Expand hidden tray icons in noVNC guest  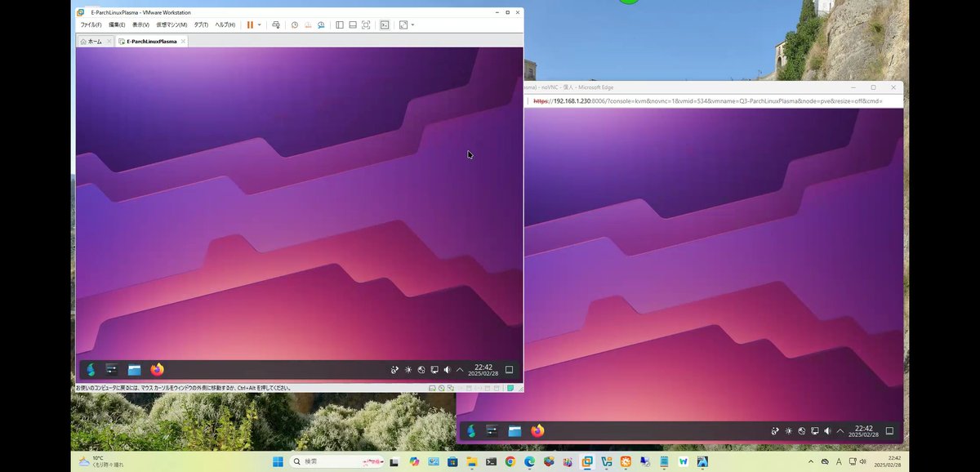point(840,431)
